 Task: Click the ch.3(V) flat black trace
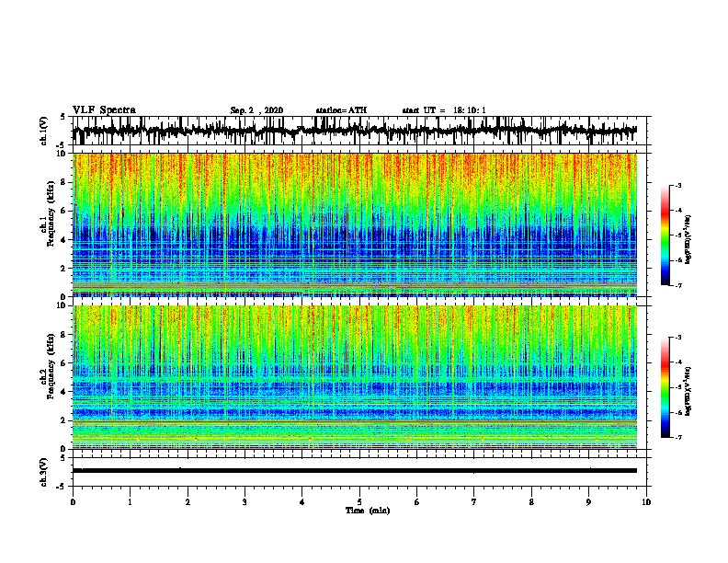355,471
